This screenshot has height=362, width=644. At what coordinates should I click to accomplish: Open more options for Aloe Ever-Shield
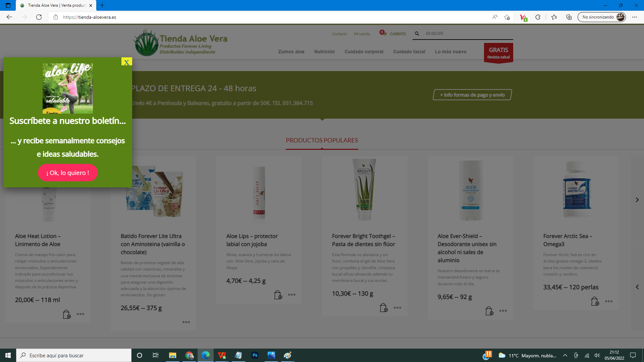[503, 311]
